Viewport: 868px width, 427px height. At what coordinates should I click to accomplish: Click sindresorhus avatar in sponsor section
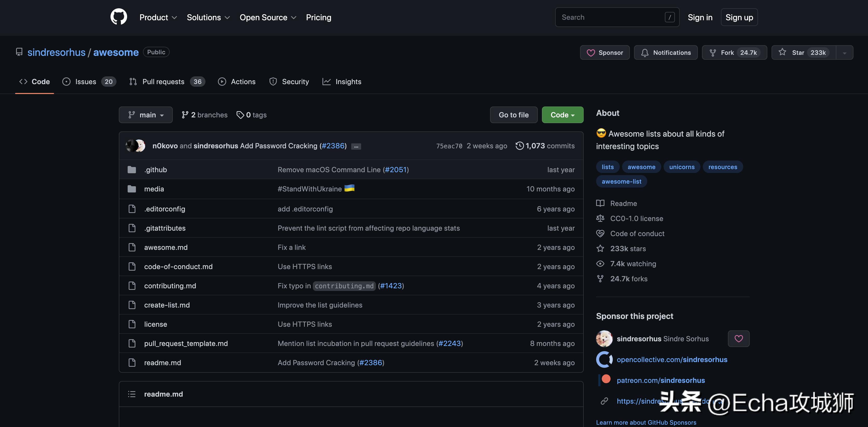point(604,339)
